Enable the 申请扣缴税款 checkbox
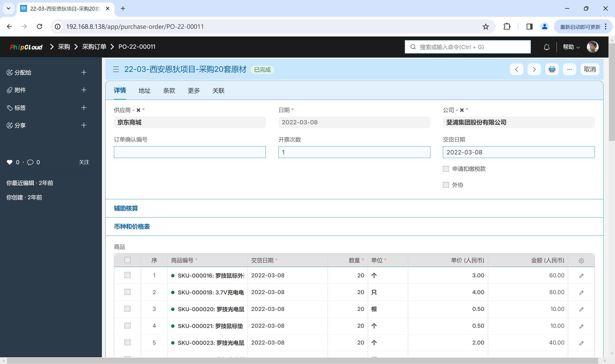 446,169
